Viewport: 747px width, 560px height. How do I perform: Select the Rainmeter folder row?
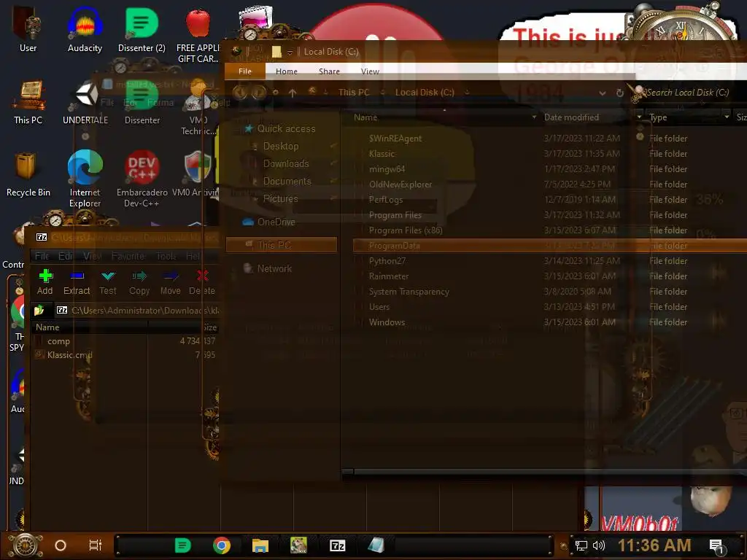(x=550, y=276)
